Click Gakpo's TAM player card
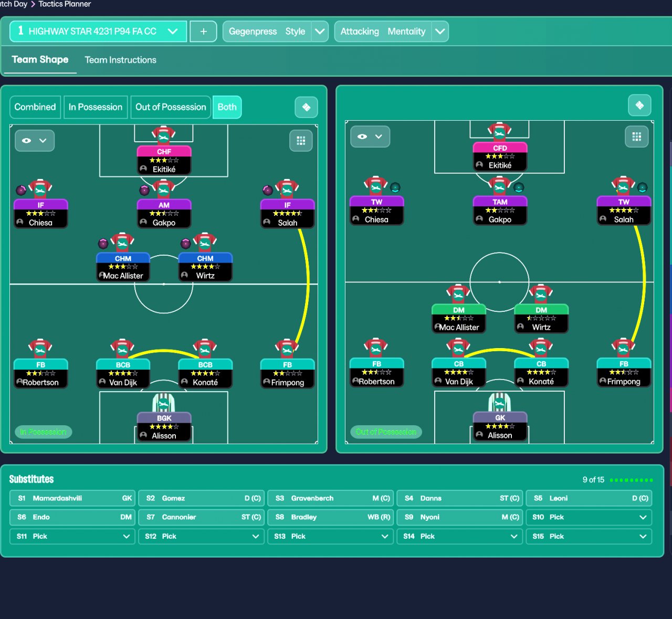The height and width of the screenshot is (619, 672). pos(500,211)
